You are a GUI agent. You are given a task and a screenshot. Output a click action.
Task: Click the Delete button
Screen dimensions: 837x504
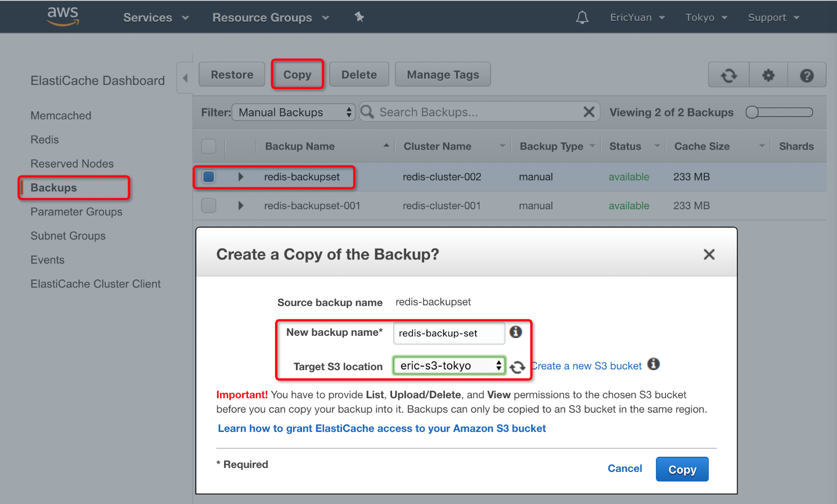pos(359,75)
